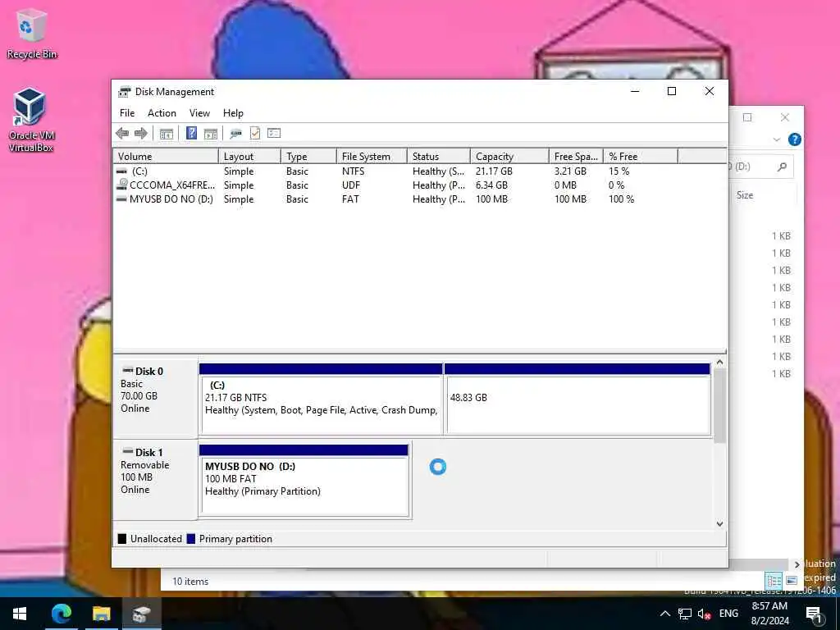Click the ENG language indicator
This screenshot has width=840, height=630.
click(728, 614)
